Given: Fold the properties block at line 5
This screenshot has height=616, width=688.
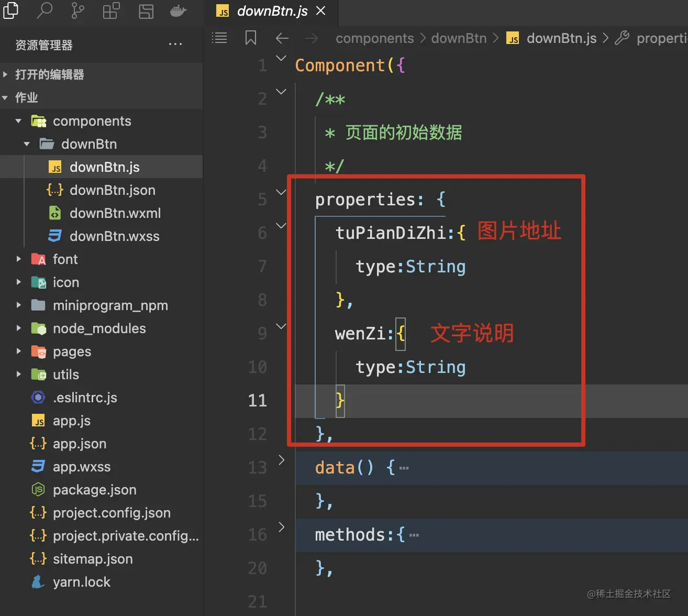Looking at the screenshot, I should pos(281,192).
